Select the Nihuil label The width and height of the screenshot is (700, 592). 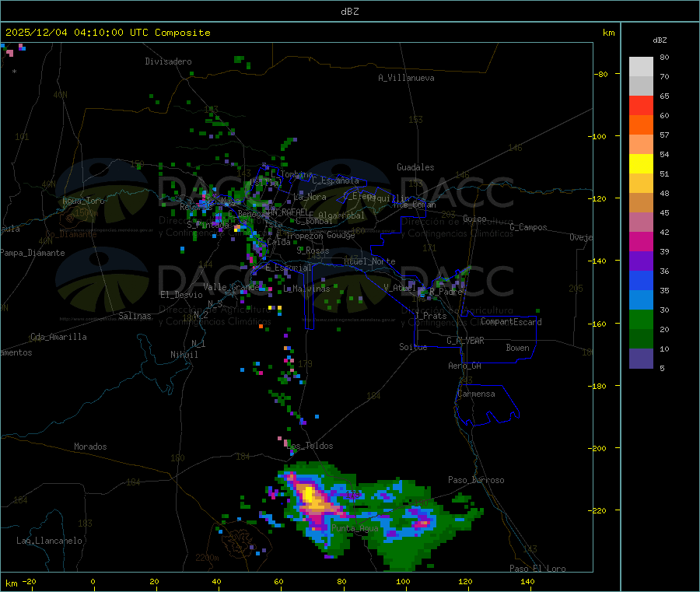(x=184, y=355)
